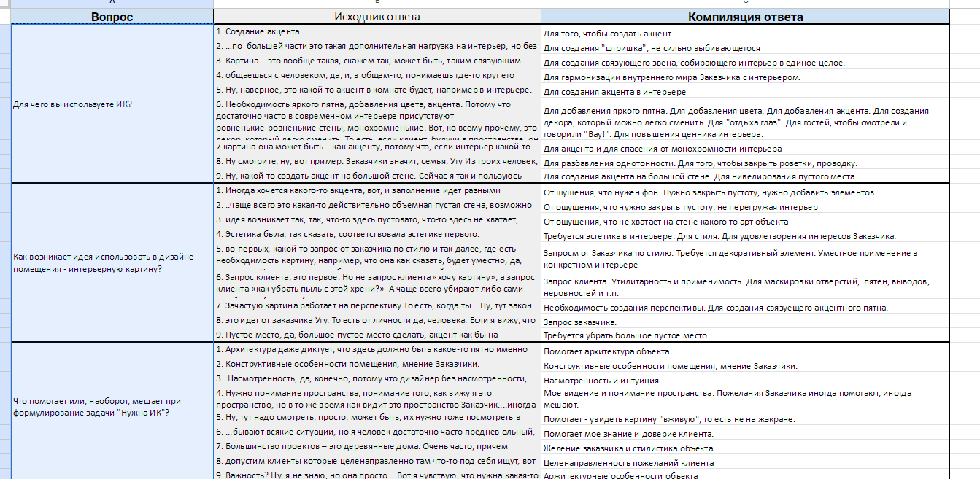Viewport: 980px width, 479px height.
Task: Click cell starting "Для создания "штришка""
Action: 745,47
